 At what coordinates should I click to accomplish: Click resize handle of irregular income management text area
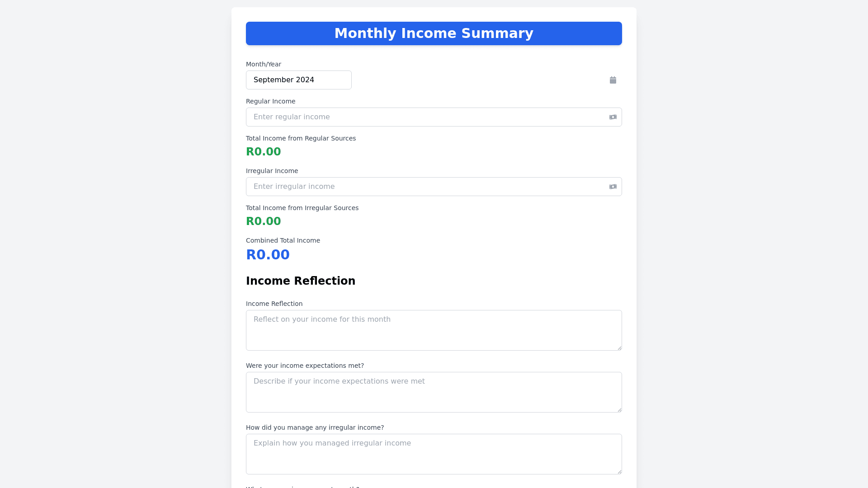(x=619, y=472)
